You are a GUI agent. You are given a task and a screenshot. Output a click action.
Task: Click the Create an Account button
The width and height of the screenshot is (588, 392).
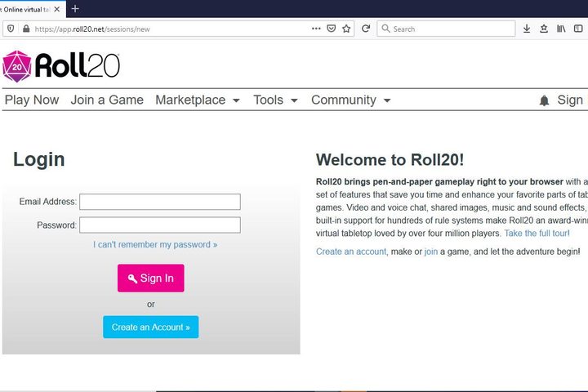pyautogui.click(x=151, y=327)
